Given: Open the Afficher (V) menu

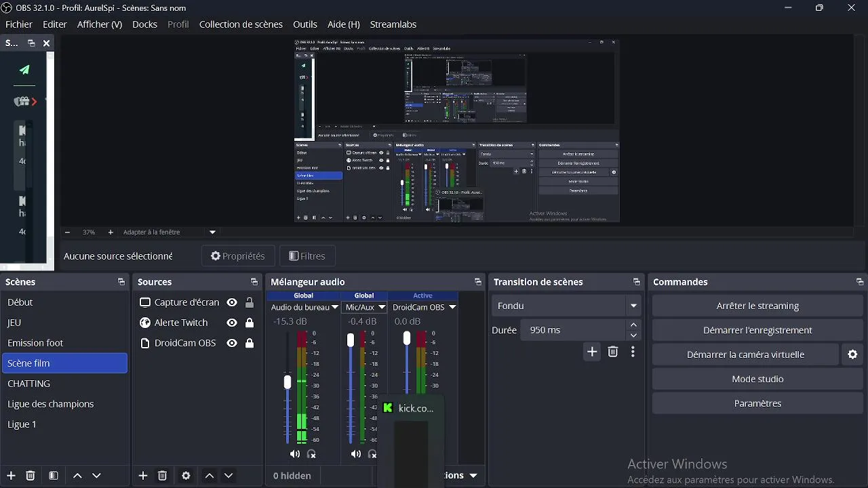Looking at the screenshot, I should tap(100, 24).
